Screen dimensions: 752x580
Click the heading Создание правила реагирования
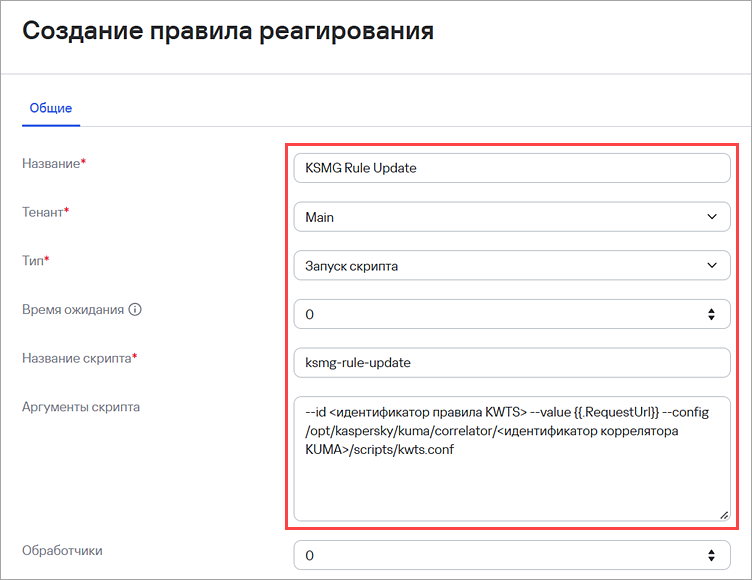click(228, 31)
